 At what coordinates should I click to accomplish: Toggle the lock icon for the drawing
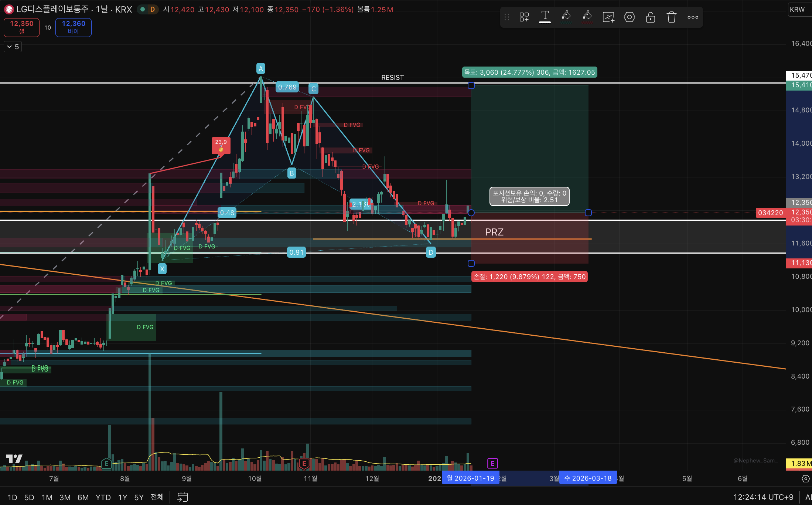click(x=650, y=17)
